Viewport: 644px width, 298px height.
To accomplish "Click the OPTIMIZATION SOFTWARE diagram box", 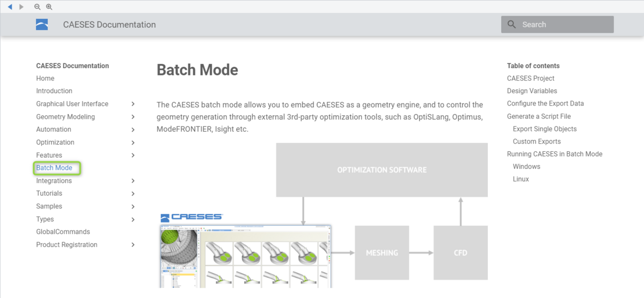I will click(382, 170).
